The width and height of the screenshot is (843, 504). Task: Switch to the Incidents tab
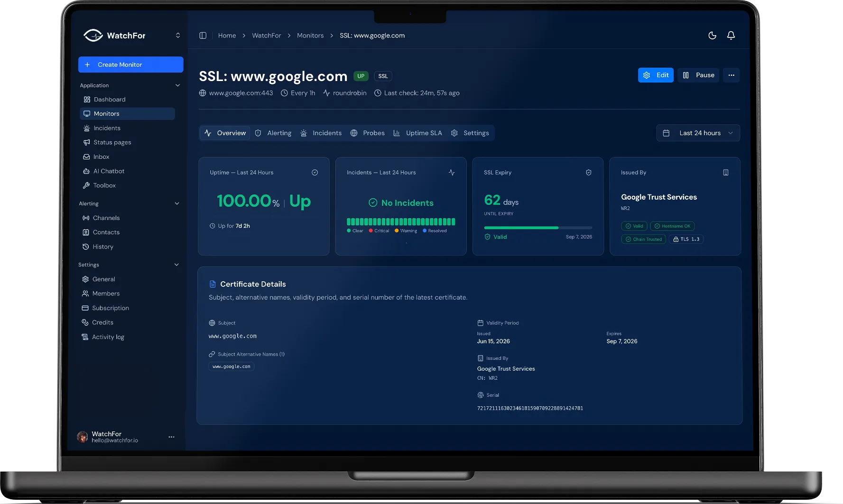click(x=321, y=133)
